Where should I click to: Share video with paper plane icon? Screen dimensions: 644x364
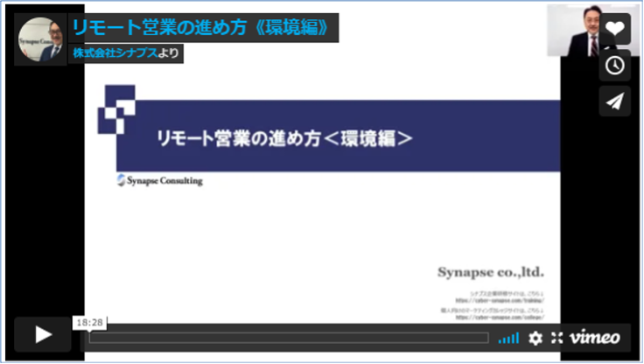click(615, 101)
